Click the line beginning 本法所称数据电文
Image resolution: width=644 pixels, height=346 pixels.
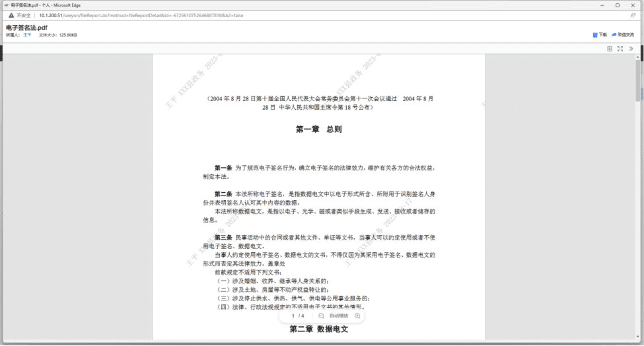coord(324,211)
